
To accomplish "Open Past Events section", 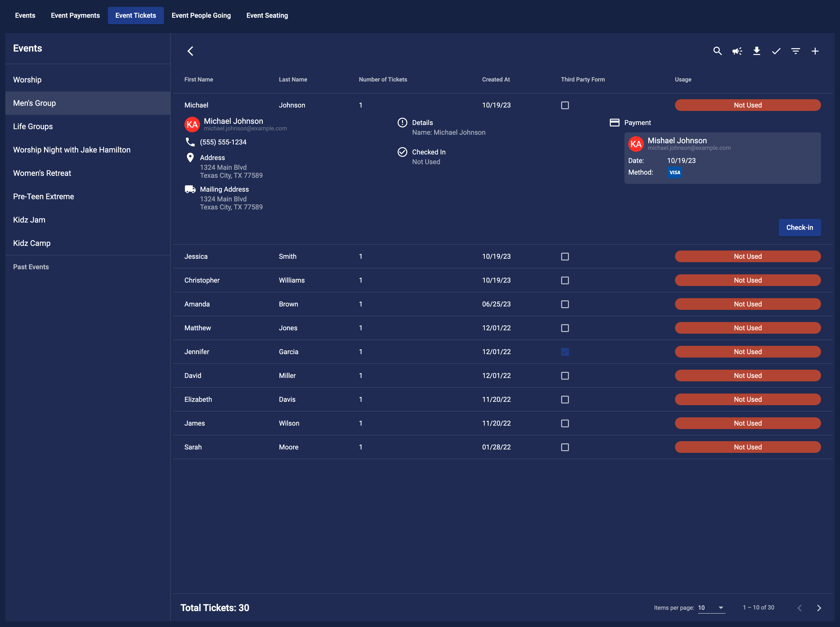I will [31, 267].
